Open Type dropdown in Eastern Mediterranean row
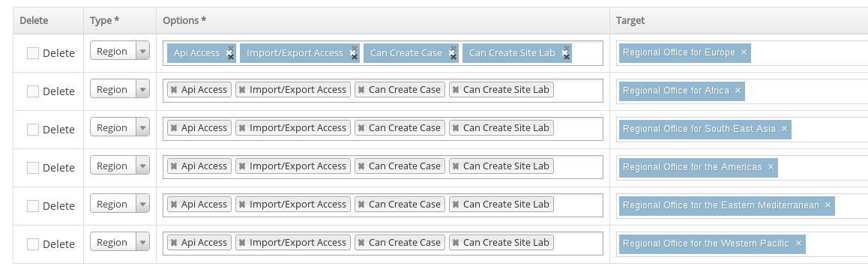 (120, 204)
